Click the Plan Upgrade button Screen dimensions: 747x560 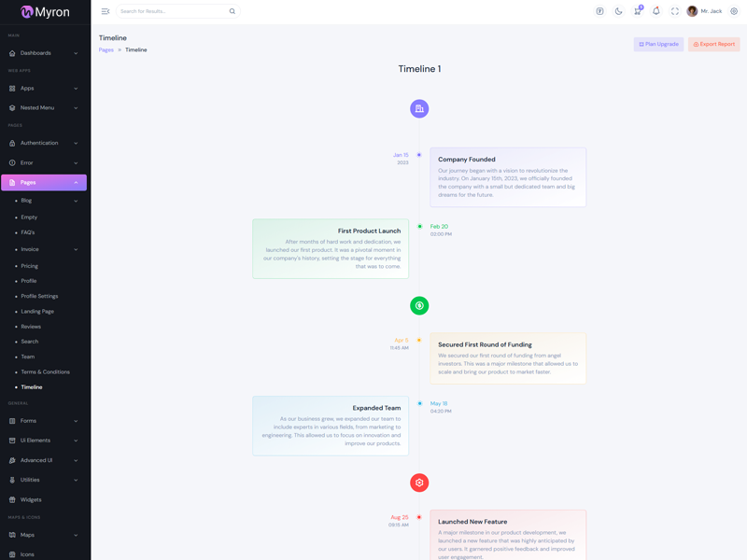coord(658,44)
